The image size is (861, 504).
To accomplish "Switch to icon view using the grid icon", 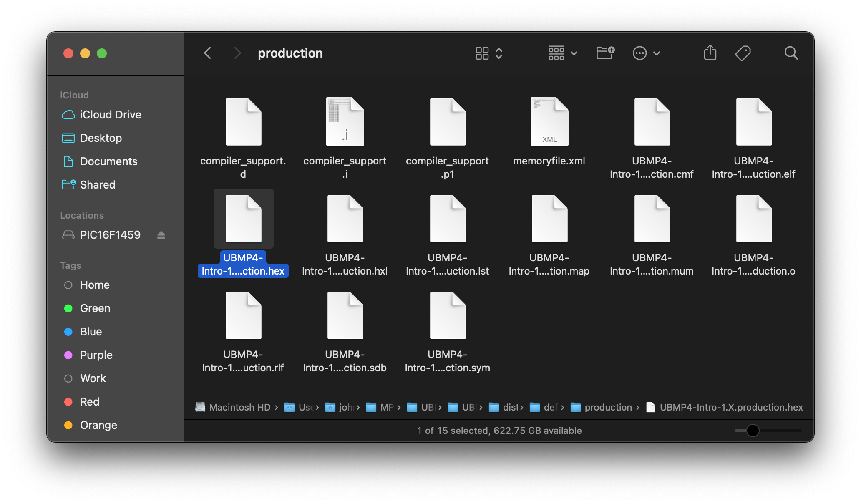I will pos(482,53).
